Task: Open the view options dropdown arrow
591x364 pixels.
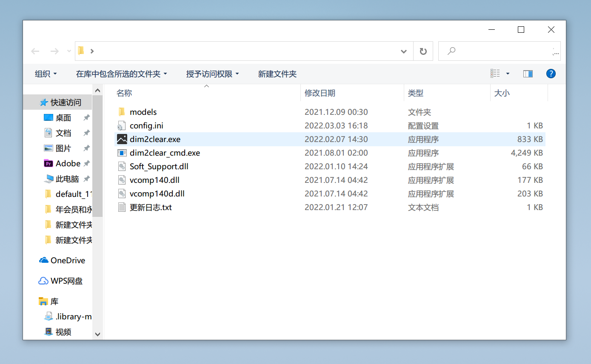Action: [x=507, y=74]
